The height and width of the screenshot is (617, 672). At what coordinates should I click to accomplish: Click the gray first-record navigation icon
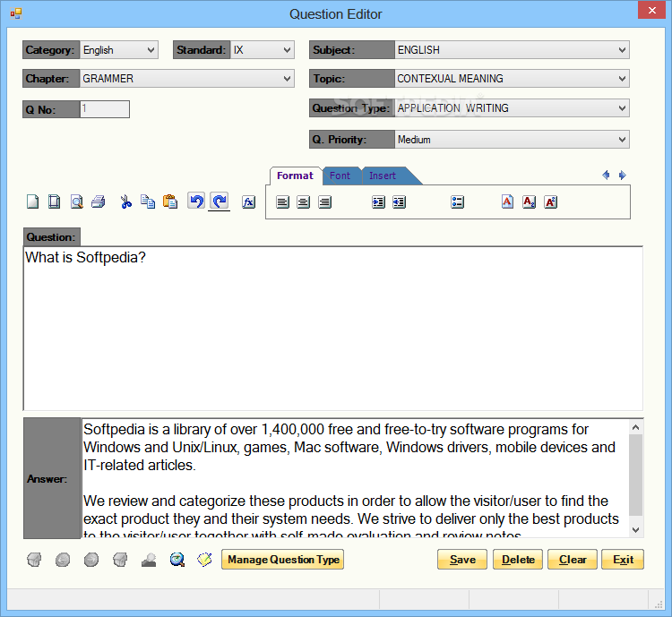[34, 559]
